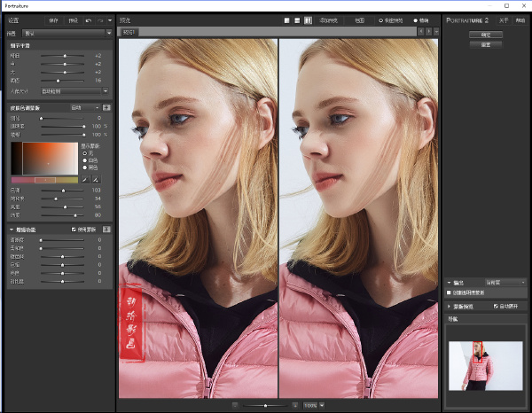532x413 pixels.
Task: Open the 100% zoom level dropdown
Action: point(314,405)
